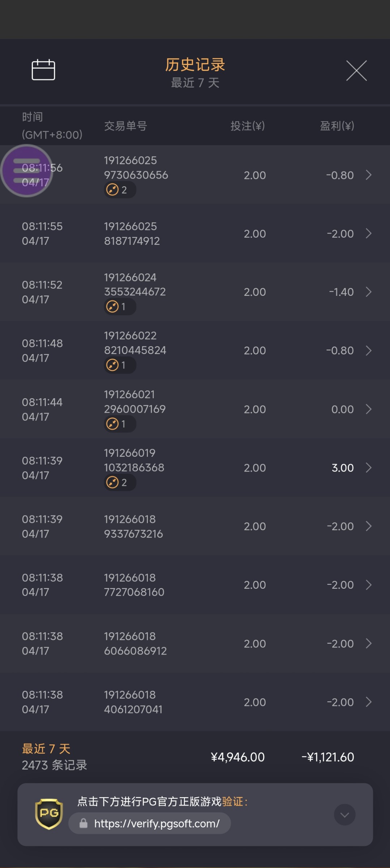The width and height of the screenshot is (390, 868).
Task: Click the PG shield logo
Action: coord(49,814)
